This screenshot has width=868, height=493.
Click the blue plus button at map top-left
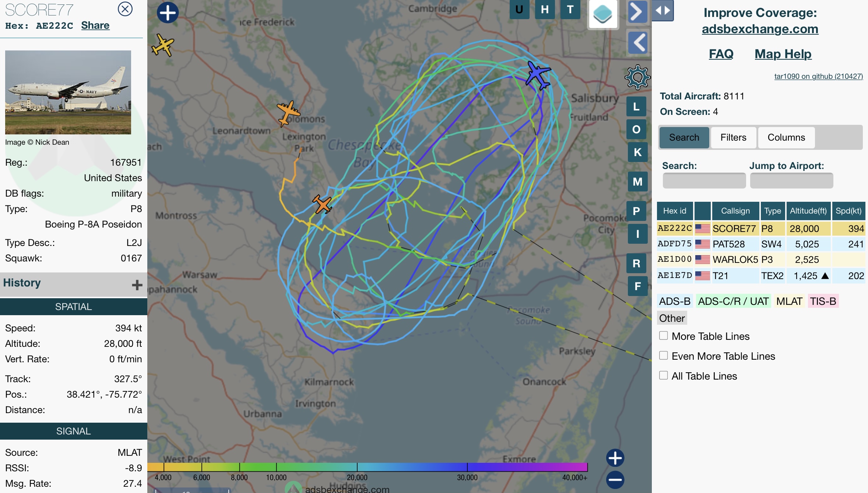(168, 13)
